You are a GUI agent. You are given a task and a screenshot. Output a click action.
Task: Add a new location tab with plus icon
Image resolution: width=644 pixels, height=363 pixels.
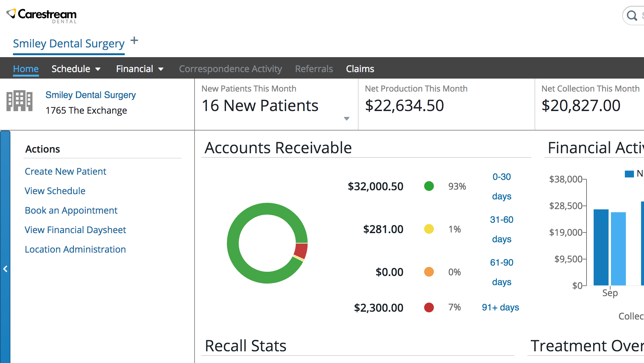click(x=134, y=41)
